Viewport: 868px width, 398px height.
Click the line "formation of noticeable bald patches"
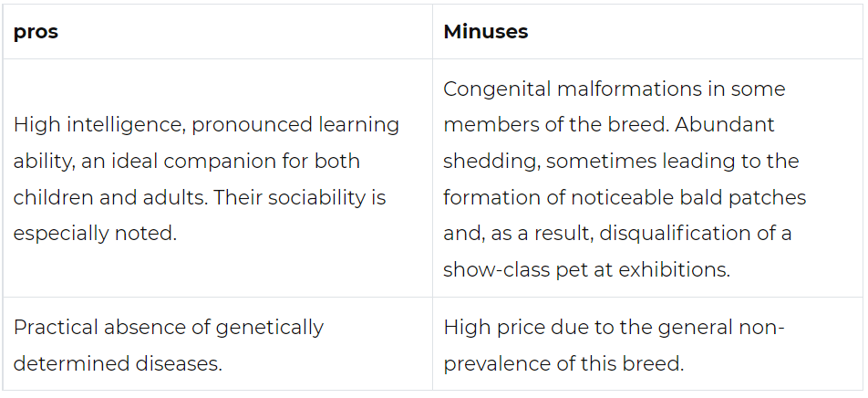pos(625,197)
